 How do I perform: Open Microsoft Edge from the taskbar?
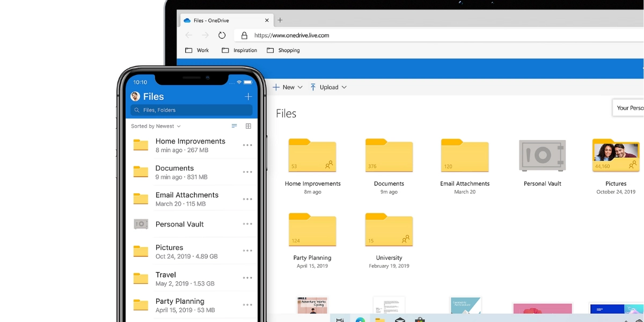[360, 320]
